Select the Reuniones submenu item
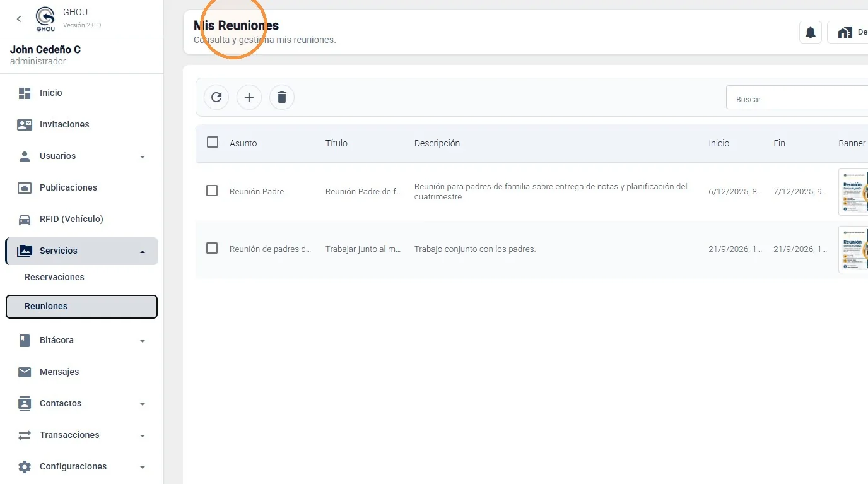Viewport: 868px width, 484px height. tap(81, 306)
